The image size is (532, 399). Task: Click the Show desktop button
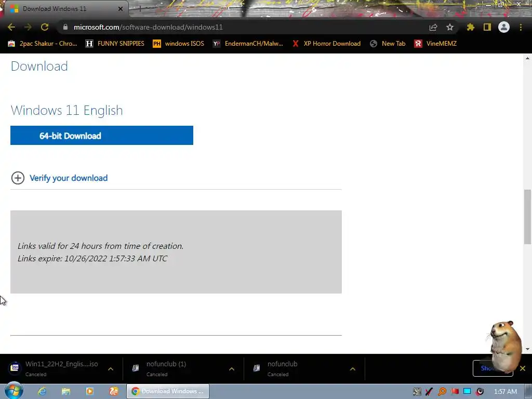(x=528, y=392)
